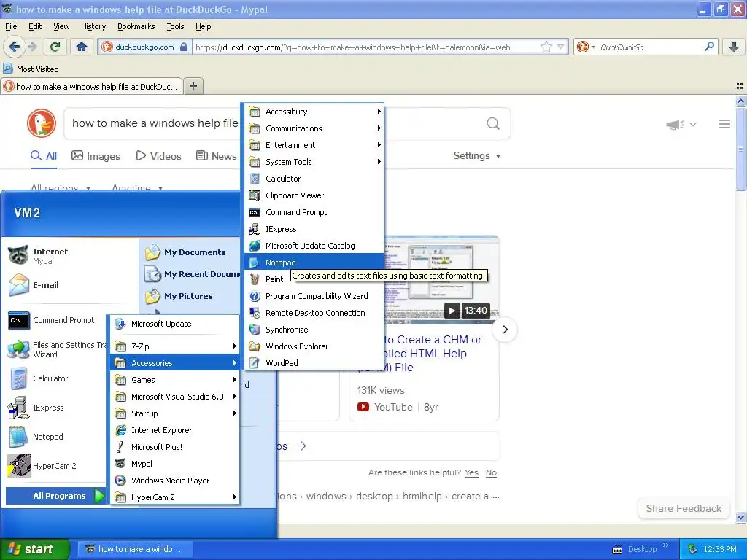Reload the page with the refresh icon
Image resolution: width=747 pixels, height=560 pixels.
click(55, 47)
